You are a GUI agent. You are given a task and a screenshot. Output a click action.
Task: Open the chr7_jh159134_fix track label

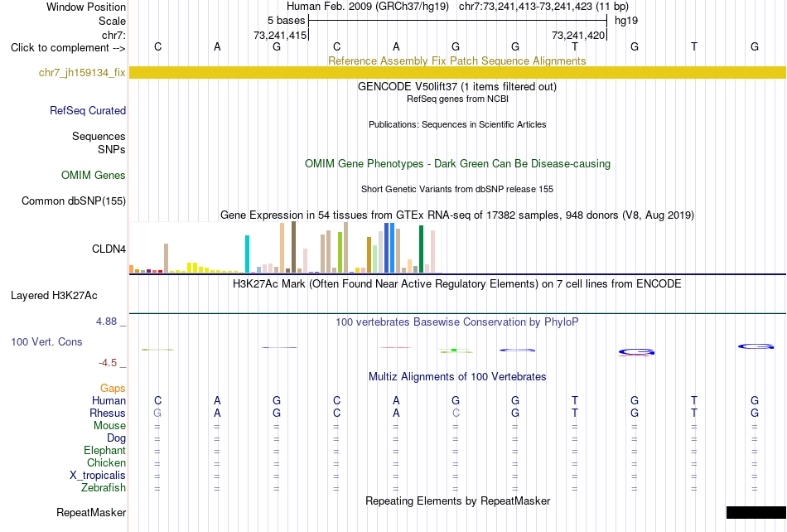point(82,73)
